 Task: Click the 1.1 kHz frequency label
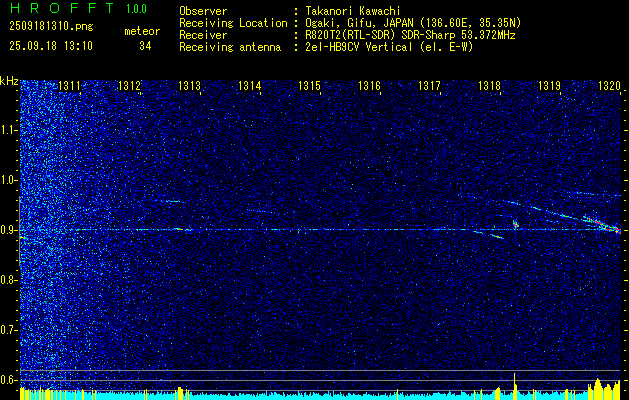click(9, 130)
